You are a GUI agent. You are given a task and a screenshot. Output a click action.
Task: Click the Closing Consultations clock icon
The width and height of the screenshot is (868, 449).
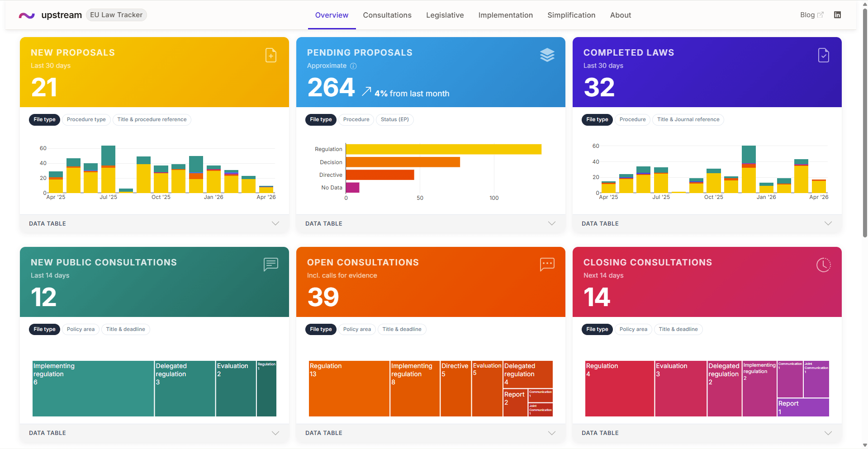pyautogui.click(x=823, y=265)
